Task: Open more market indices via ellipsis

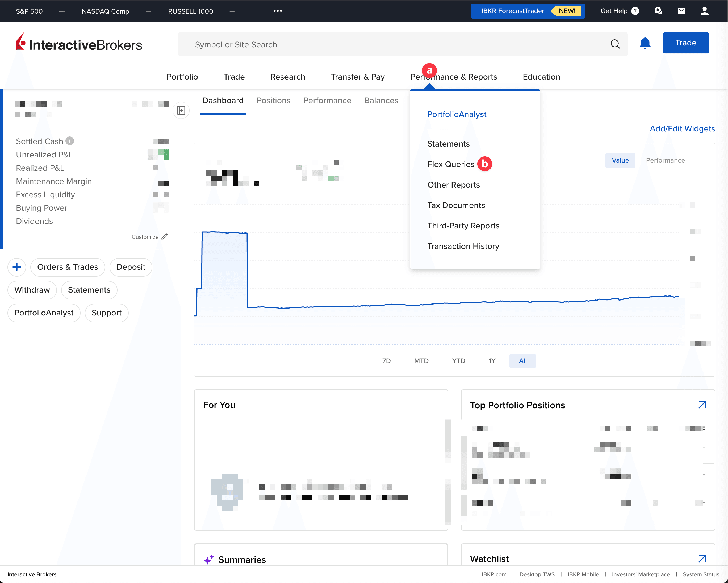Action: pyautogui.click(x=278, y=11)
